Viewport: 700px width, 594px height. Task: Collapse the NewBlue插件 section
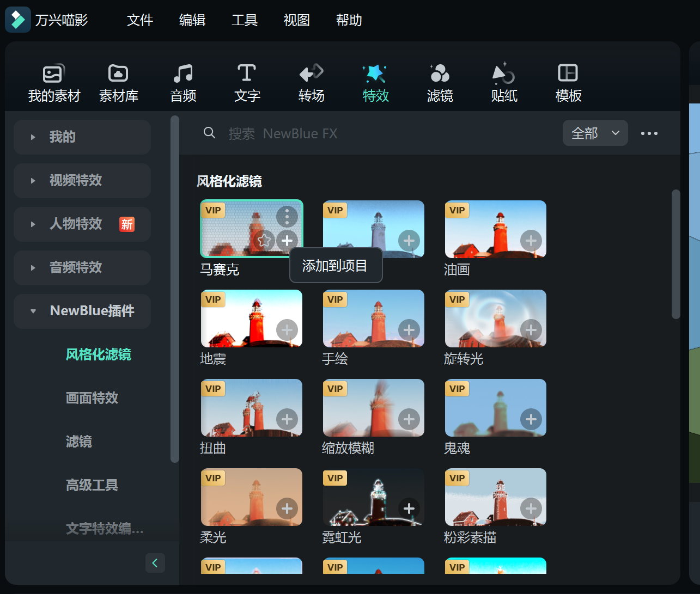coord(82,311)
